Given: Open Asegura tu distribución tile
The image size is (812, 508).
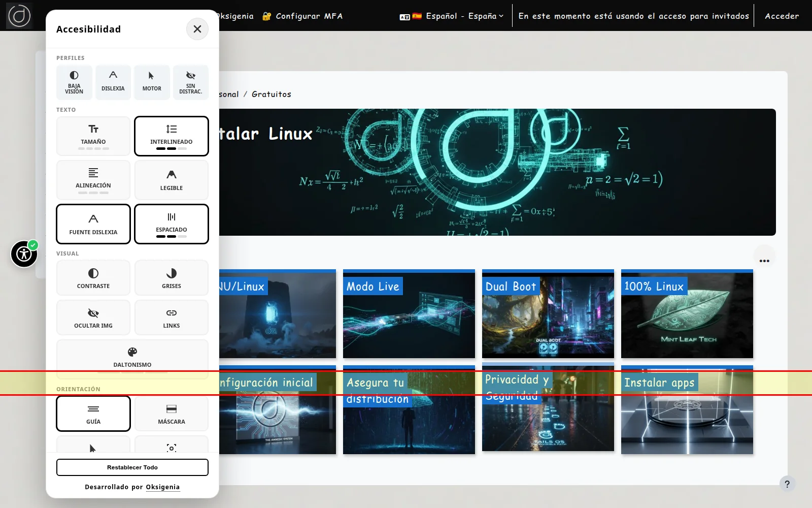Looking at the screenshot, I should (x=409, y=409).
